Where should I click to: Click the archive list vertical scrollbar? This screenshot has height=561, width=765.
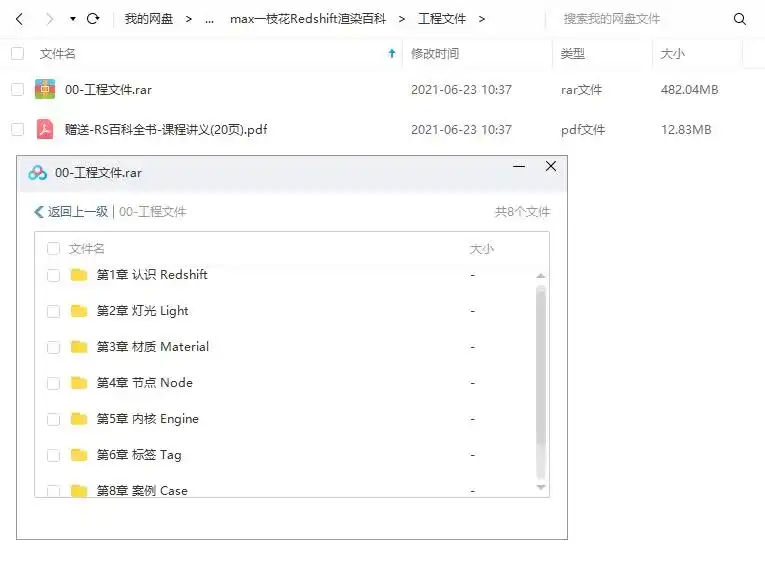pos(541,378)
